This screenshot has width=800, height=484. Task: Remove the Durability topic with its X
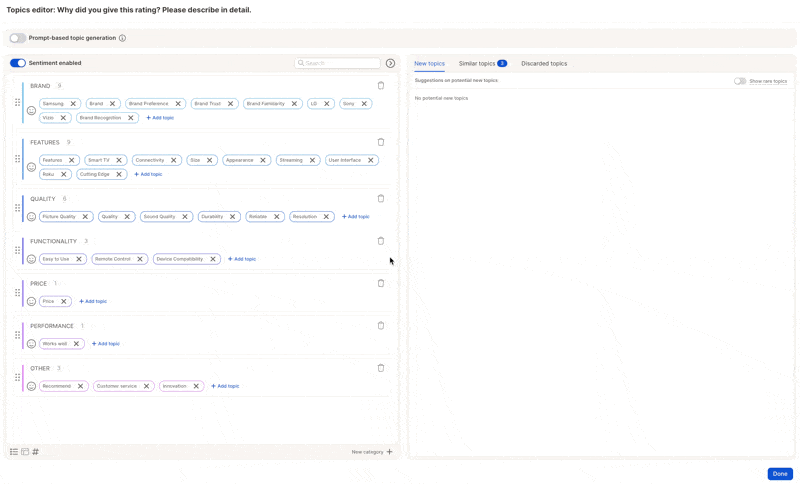point(232,217)
